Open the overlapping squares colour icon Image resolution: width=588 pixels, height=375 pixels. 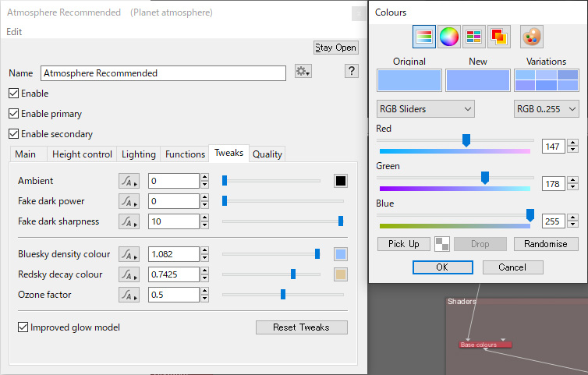pyautogui.click(x=499, y=37)
